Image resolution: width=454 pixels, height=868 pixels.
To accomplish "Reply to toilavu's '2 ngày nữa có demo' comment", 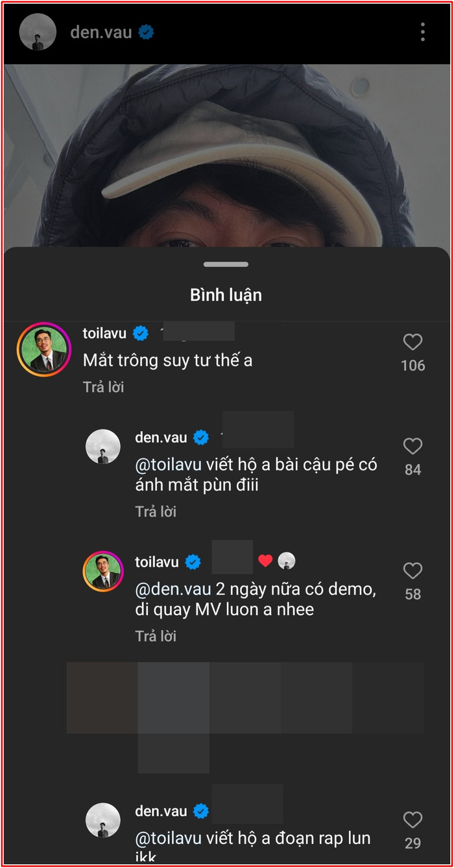I will tap(156, 636).
